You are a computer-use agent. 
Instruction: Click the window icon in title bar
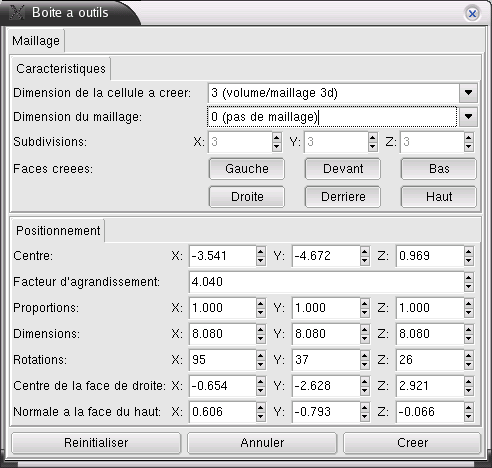[16, 12]
